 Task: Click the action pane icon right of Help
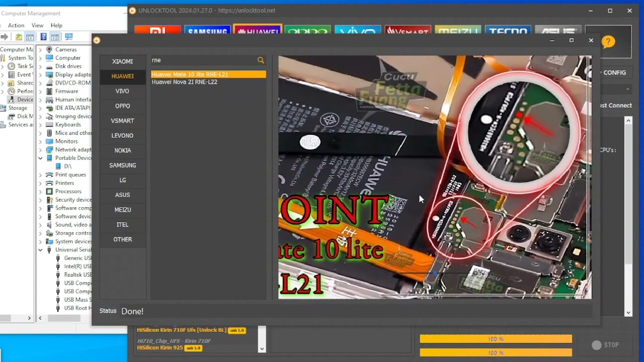tap(55, 37)
